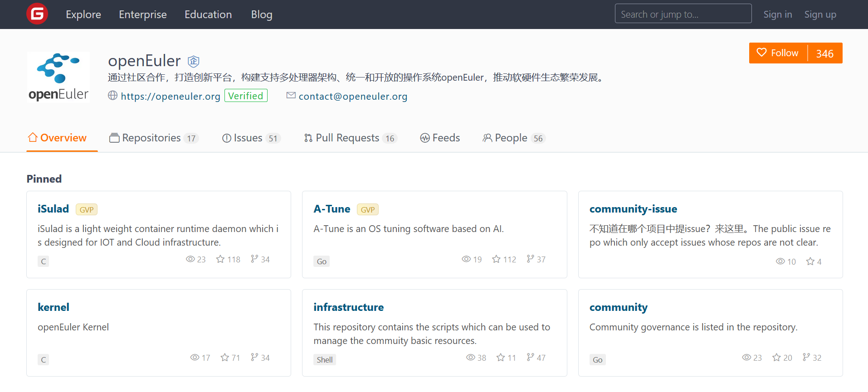The height and width of the screenshot is (392, 868).
Task: Open Explore in the top navigation
Action: coord(83,15)
